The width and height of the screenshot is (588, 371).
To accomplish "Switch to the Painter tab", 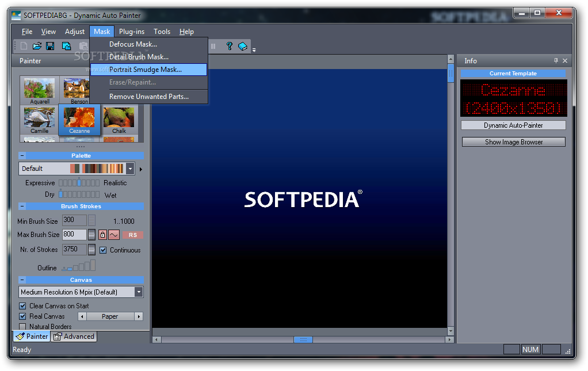I will click(32, 336).
